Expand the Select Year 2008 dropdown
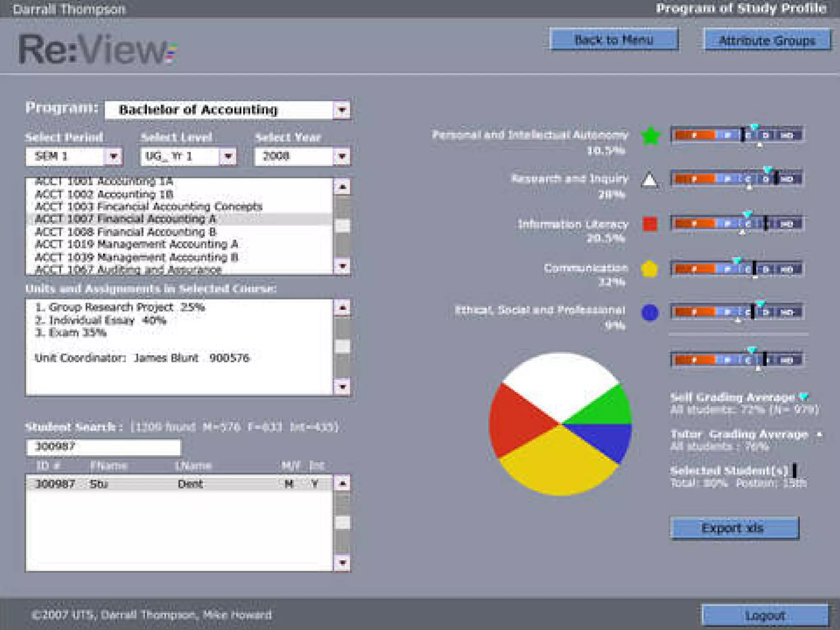 tap(342, 156)
